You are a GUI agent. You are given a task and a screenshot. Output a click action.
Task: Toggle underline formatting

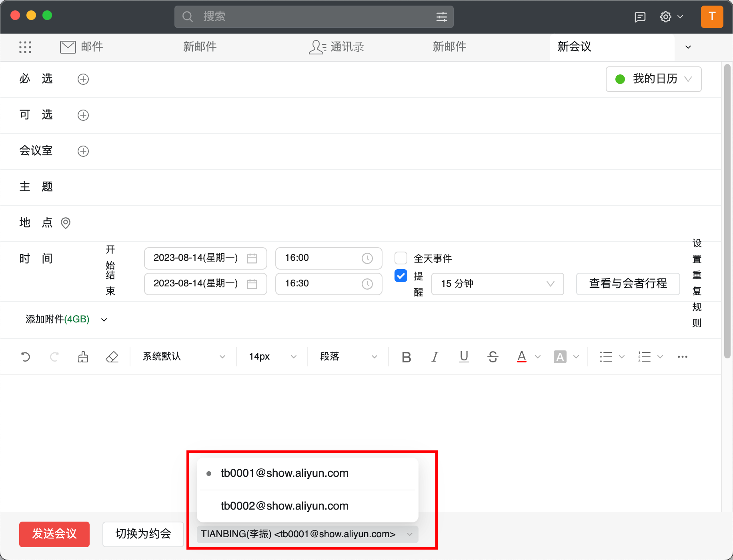click(464, 356)
